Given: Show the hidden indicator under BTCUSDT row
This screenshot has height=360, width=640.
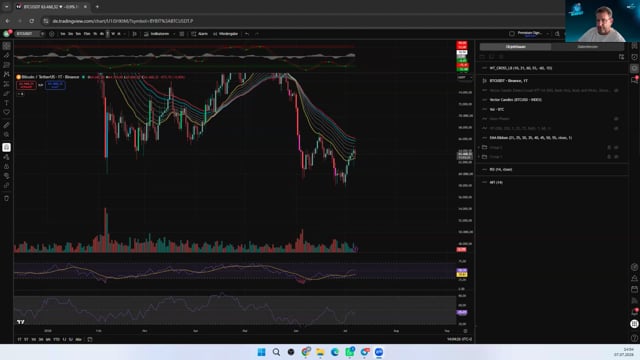Looking at the screenshot, I should [x=616, y=90].
